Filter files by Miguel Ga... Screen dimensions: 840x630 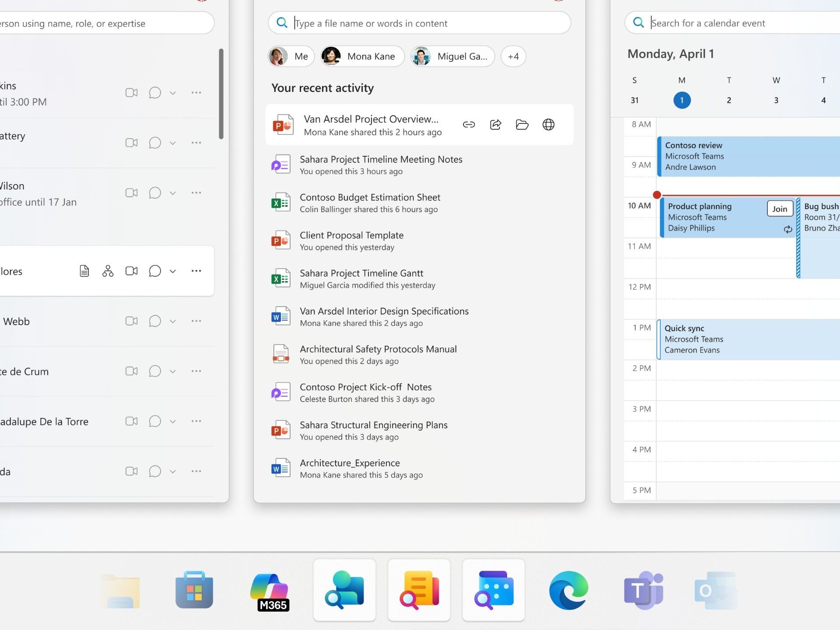point(452,56)
